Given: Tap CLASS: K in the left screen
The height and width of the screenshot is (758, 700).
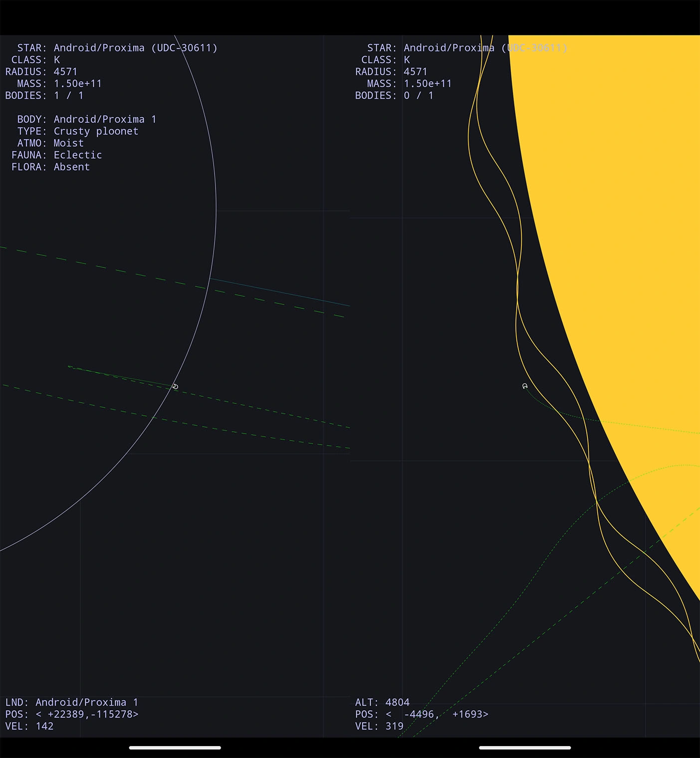Looking at the screenshot, I should (36, 60).
